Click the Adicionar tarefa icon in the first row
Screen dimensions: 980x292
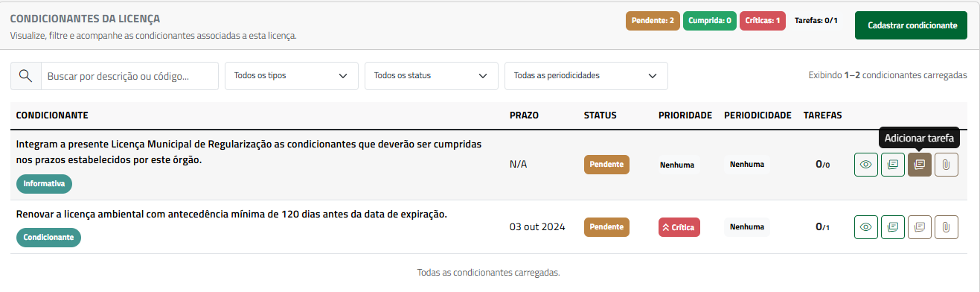[920, 165]
